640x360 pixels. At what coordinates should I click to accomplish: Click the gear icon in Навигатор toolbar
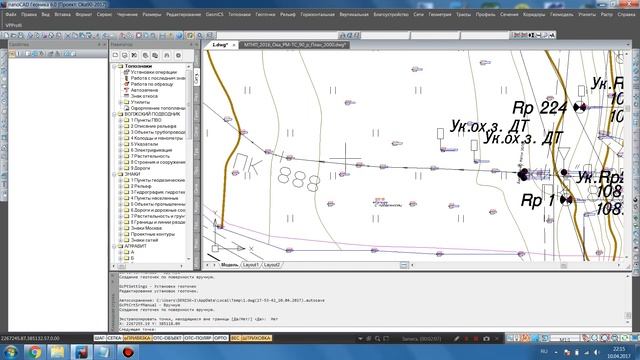coord(178,55)
